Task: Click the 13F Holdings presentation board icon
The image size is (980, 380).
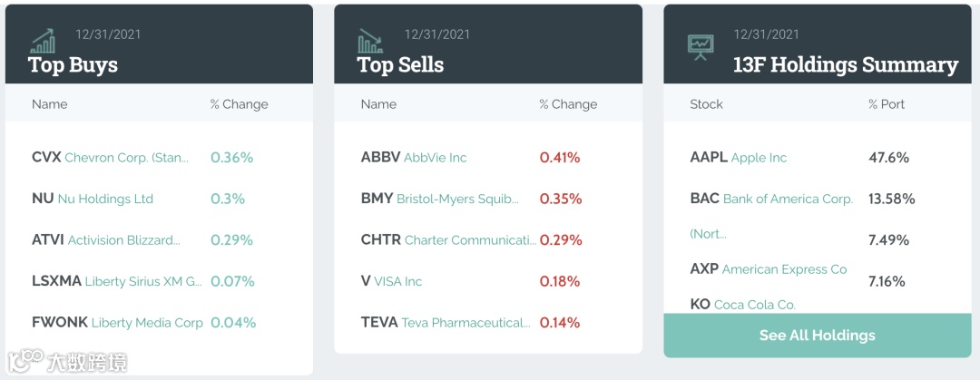Action: click(x=701, y=44)
